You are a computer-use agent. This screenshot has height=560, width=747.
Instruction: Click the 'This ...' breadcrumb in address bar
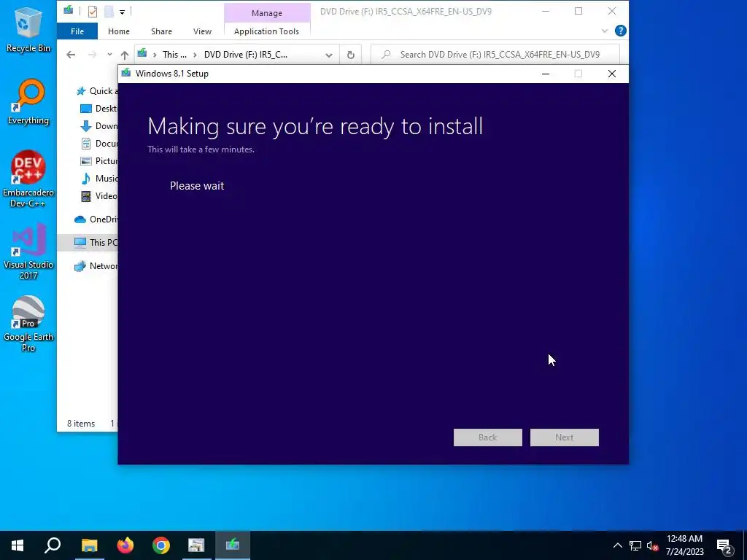tap(174, 55)
